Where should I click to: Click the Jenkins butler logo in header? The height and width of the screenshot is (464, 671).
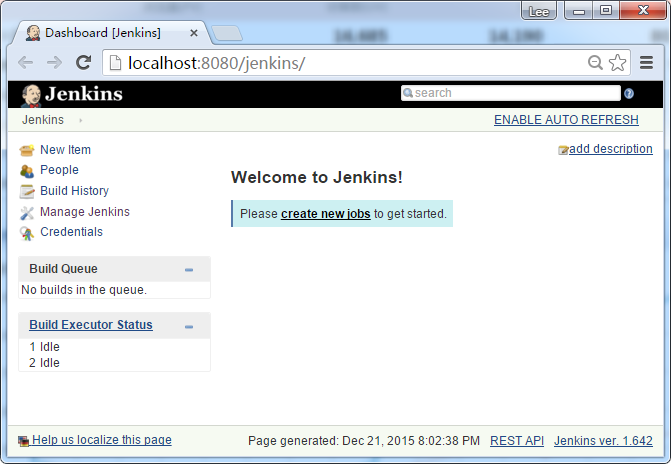tap(31, 95)
